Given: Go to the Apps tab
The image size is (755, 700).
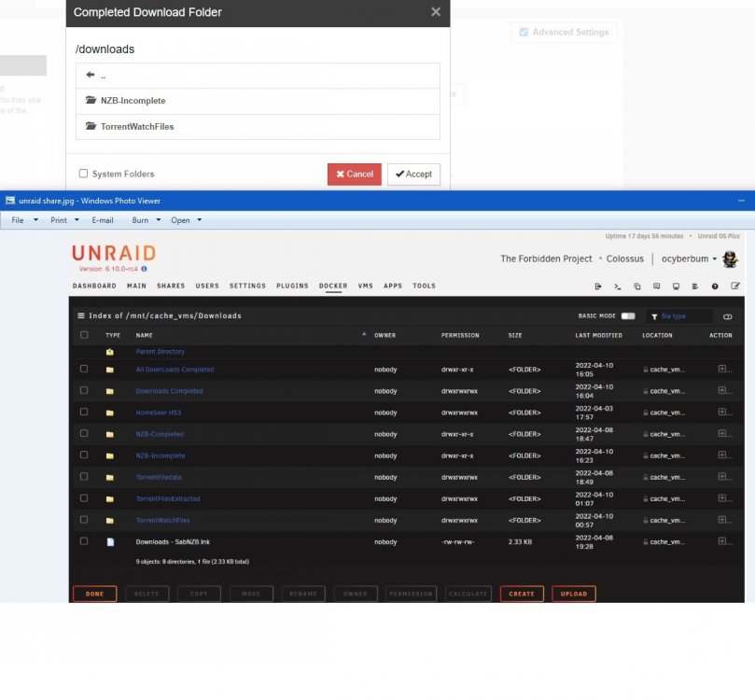Looking at the screenshot, I should click(393, 286).
